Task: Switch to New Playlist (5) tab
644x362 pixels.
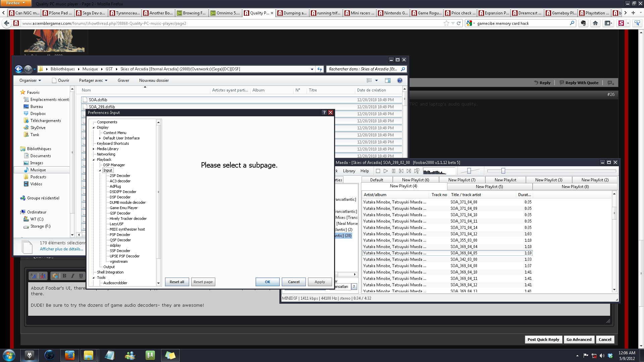Action: [x=489, y=187]
